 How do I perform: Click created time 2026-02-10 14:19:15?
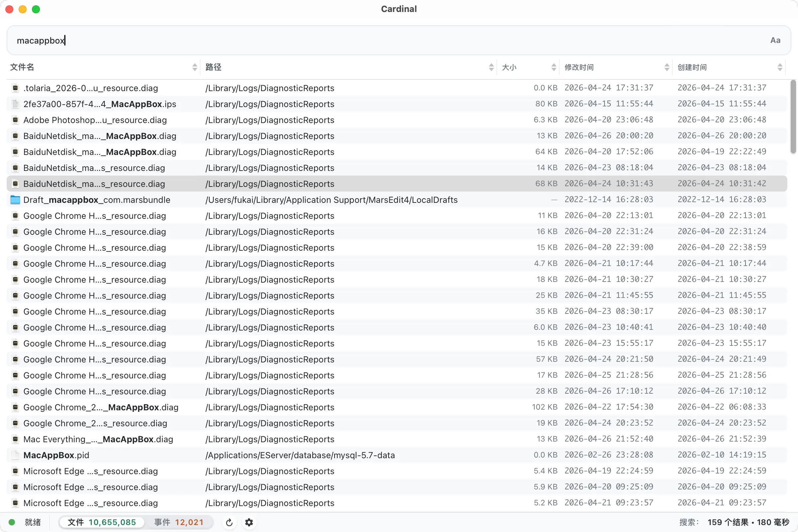(722, 455)
